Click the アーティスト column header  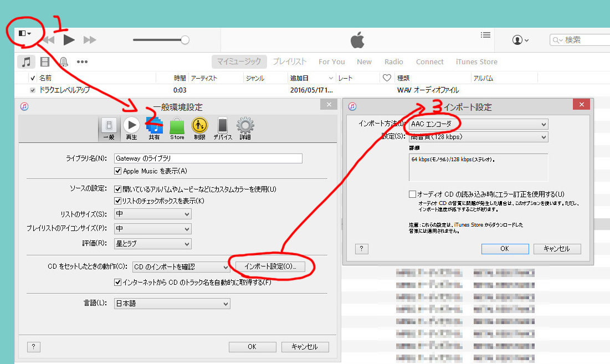[x=204, y=78]
